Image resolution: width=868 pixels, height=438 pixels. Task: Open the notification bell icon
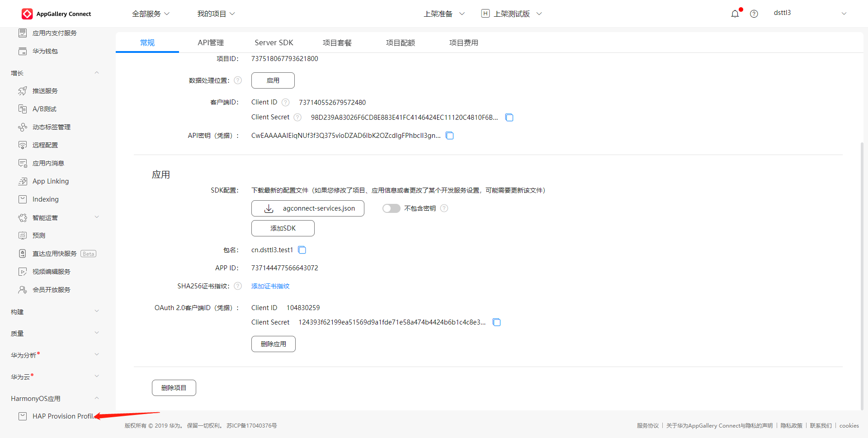pyautogui.click(x=735, y=14)
